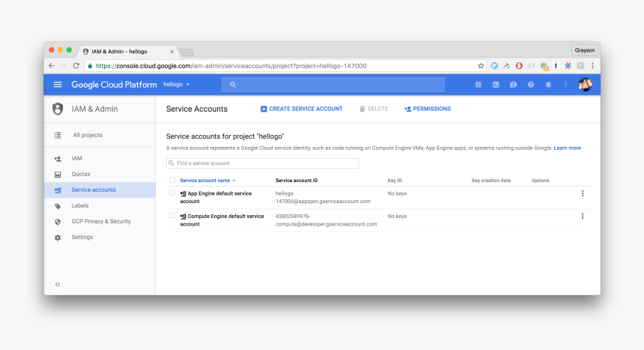This screenshot has width=644, height=350.
Task: Close the IAM & Admin browser tab
Action: point(171,52)
